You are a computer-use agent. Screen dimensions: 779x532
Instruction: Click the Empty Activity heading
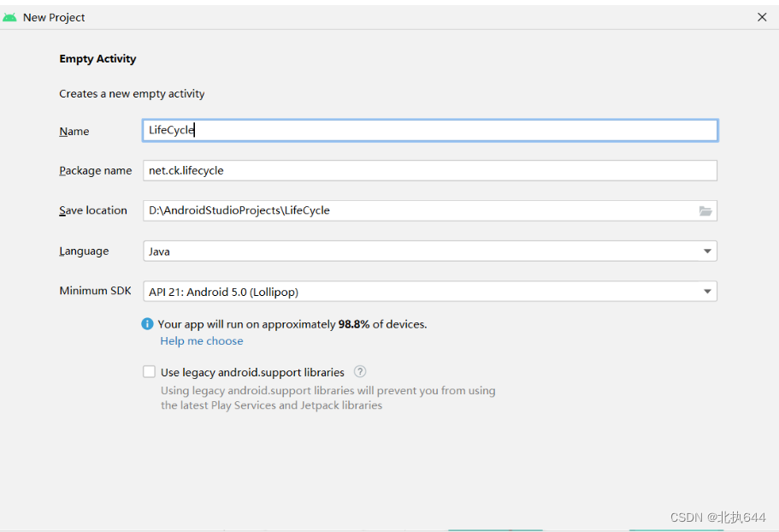click(97, 59)
